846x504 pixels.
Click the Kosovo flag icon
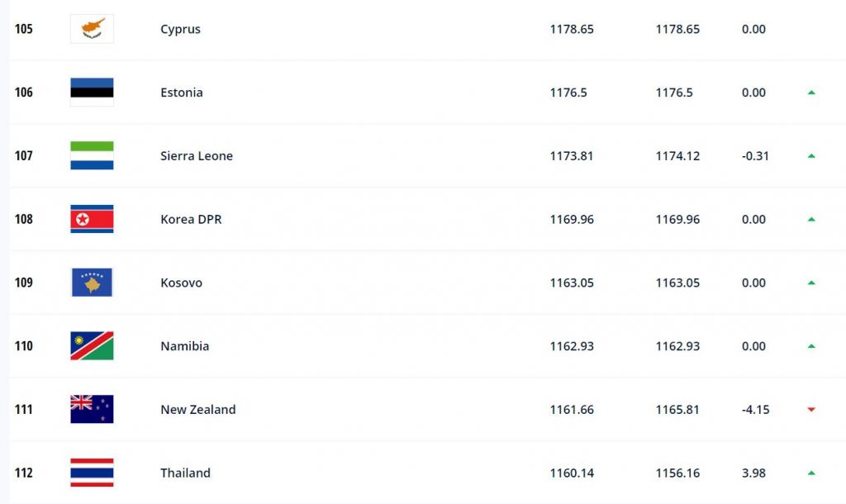tap(92, 283)
